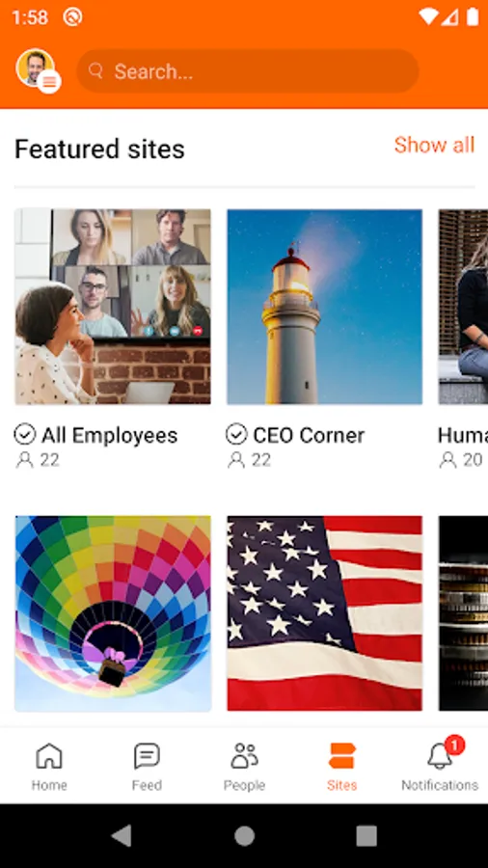Open the hot air balloon site thumbnail
Viewport: 488px width, 868px height.
coord(113,613)
